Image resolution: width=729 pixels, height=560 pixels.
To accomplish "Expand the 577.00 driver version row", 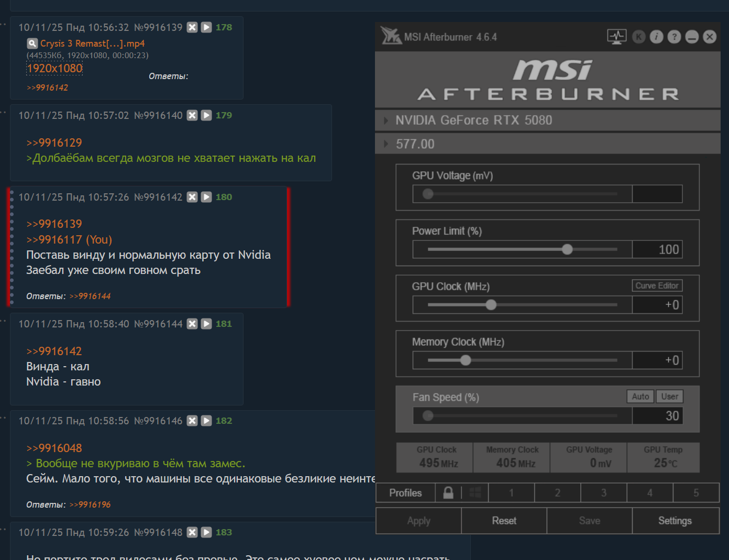I will click(x=386, y=144).
